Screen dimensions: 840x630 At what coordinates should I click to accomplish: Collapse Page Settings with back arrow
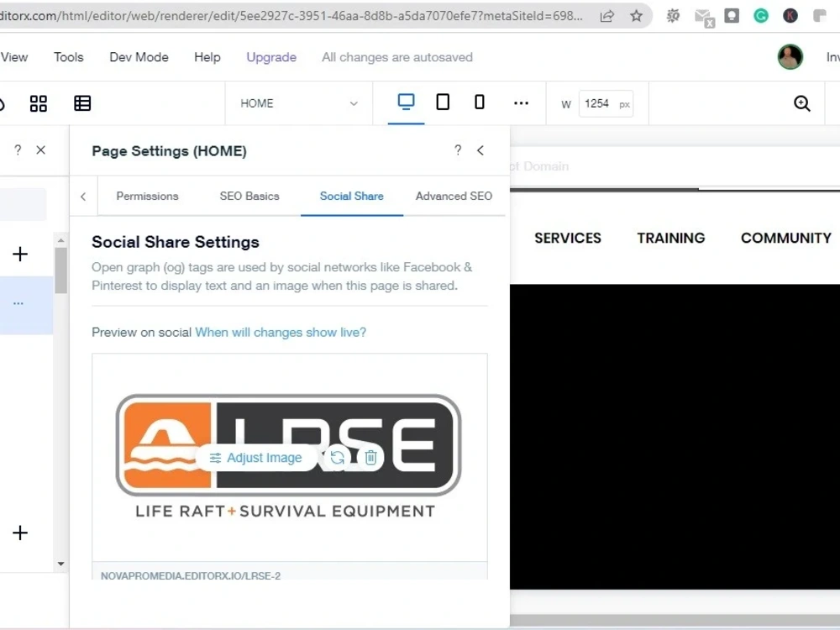point(480,150)
